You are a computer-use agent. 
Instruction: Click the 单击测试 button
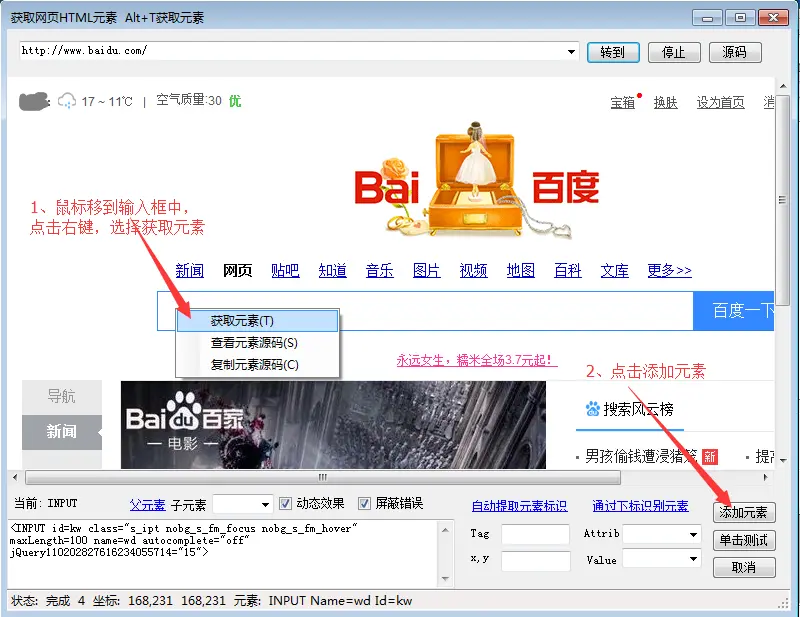click(744, 540)
